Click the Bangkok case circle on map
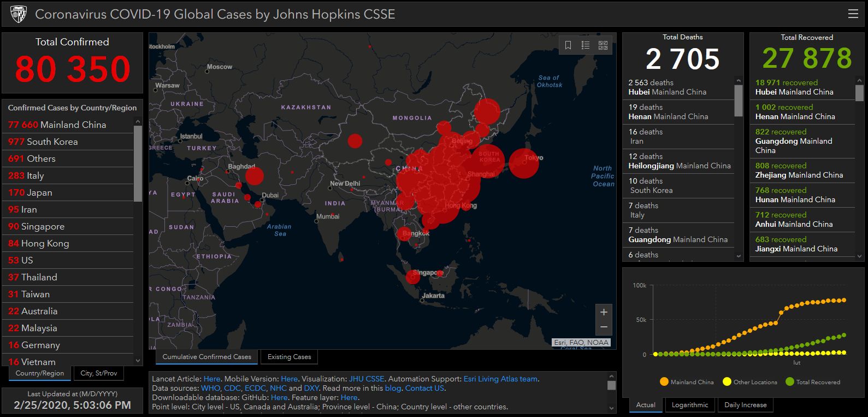Image resolution: width=868 pixels, height=417 pixels. [404, 234]
